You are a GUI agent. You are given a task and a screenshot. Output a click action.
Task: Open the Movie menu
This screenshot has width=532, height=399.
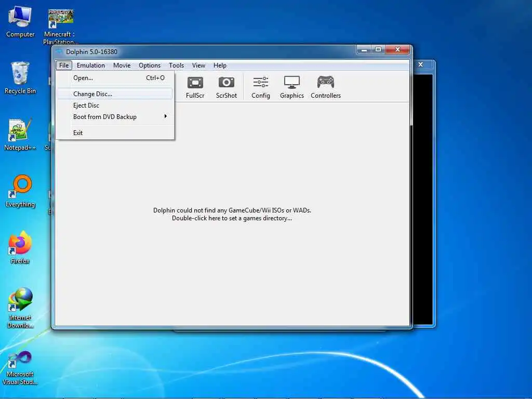[122, 65]
